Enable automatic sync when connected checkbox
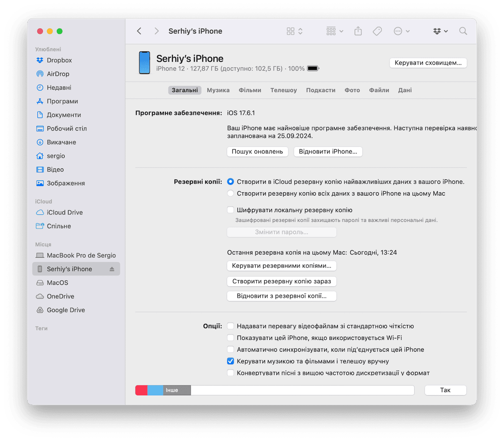Image resolution: width=504 pixels, height=441 pixels. coord(230,349)
